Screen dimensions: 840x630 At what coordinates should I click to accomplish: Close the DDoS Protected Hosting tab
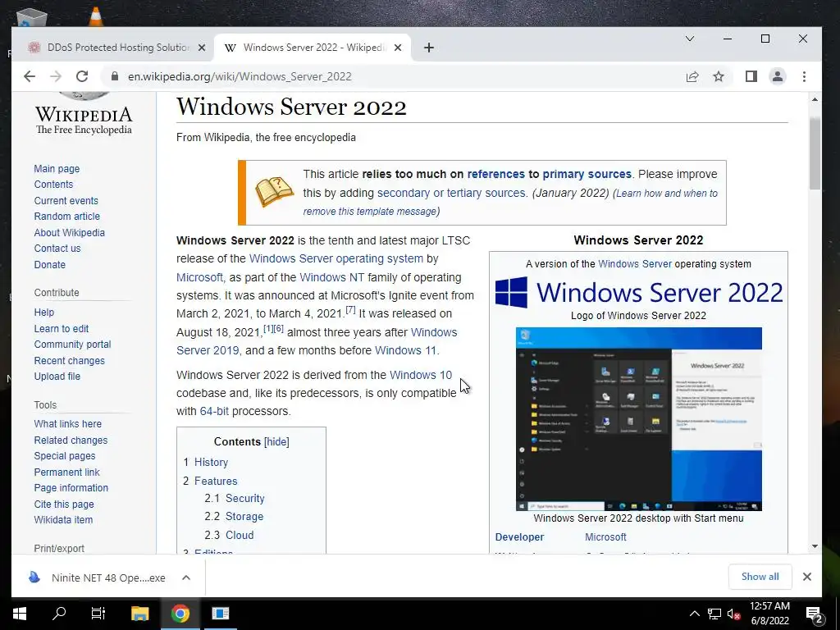[x=202, y=48]
